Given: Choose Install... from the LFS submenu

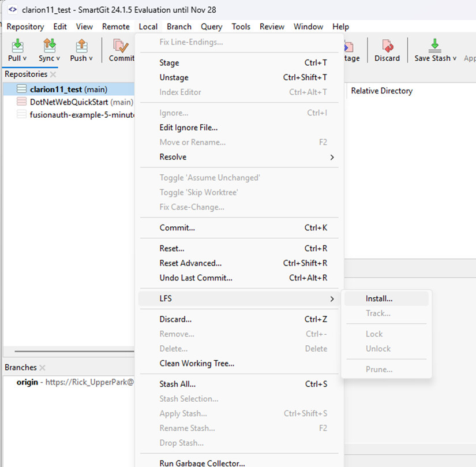Looking at the screenshot, I should (379, 298).
